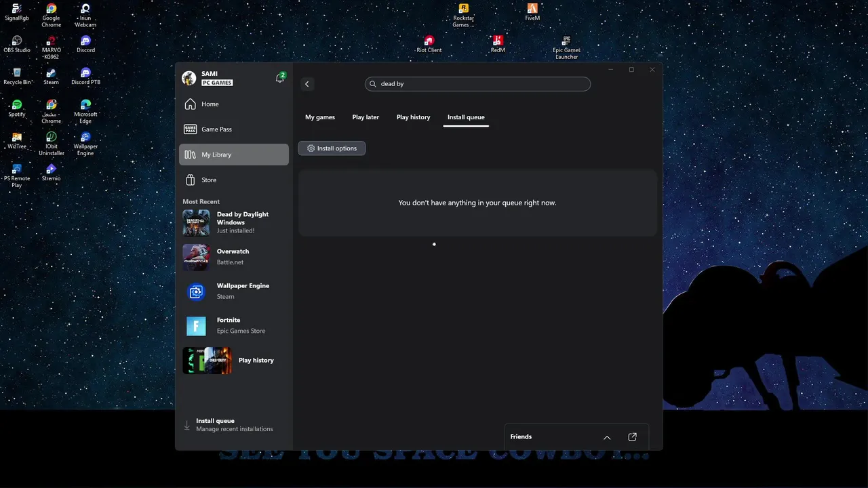
Task: Switch to Play history tab
Action: (x=414, y=117)
